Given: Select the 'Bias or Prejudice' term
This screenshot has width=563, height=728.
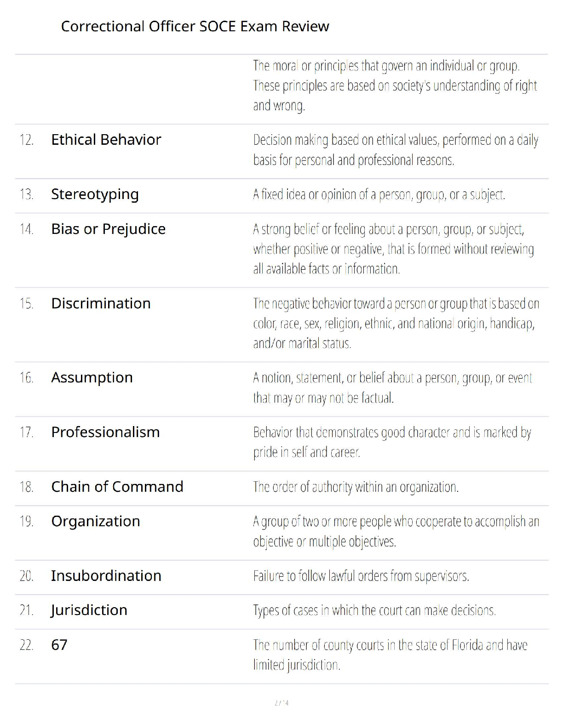Looking at the screenshot, I should tap(108, 229).
